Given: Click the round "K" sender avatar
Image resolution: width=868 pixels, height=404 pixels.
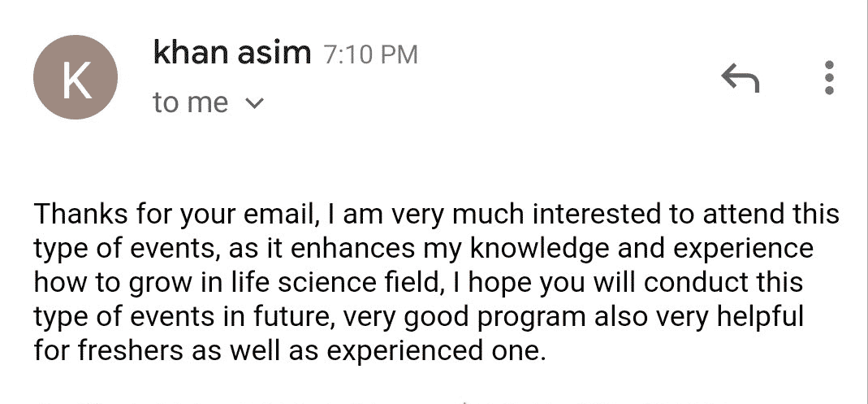Looking at the screenshot, I should (76, 77).
